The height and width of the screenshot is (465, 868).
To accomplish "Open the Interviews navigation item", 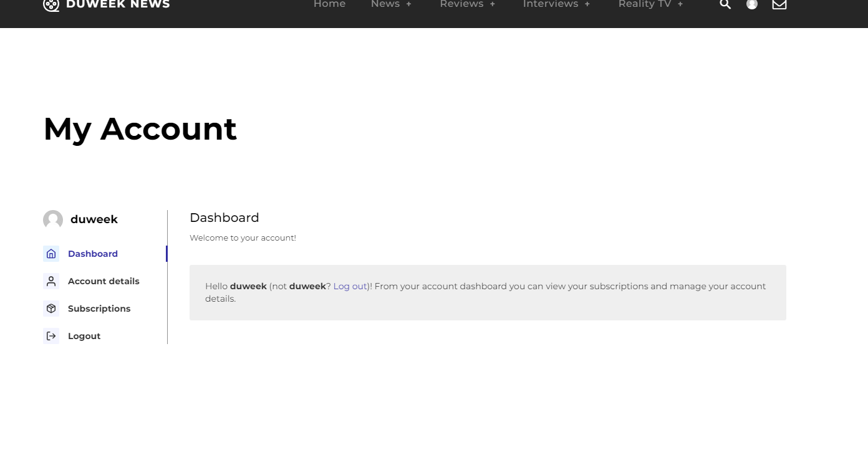I will tap(551, 4).
